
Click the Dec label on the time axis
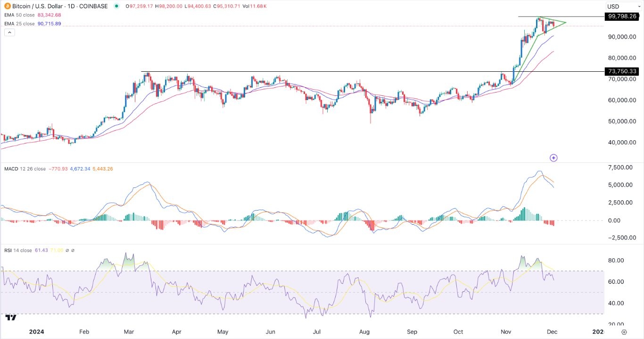(551, 332)
